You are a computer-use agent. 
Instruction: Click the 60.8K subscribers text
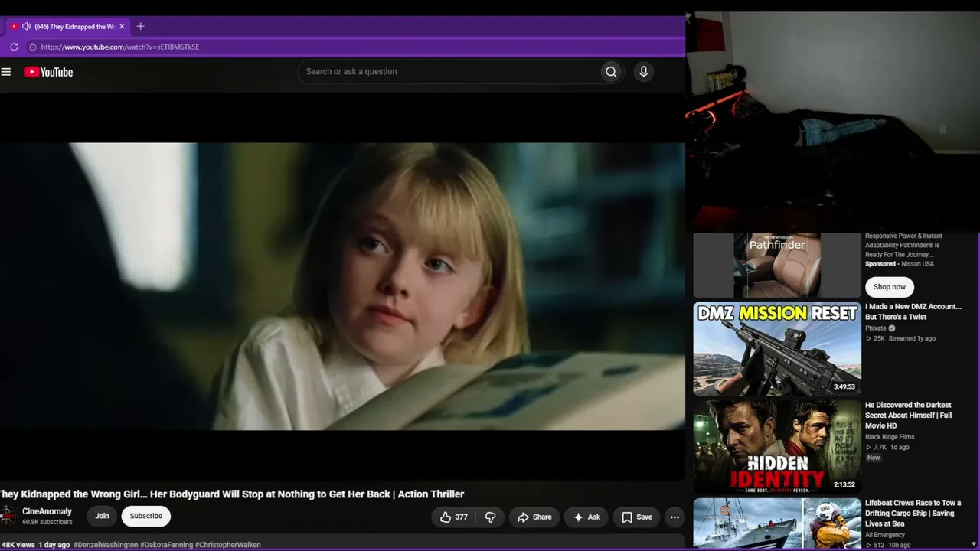[47, 523]
